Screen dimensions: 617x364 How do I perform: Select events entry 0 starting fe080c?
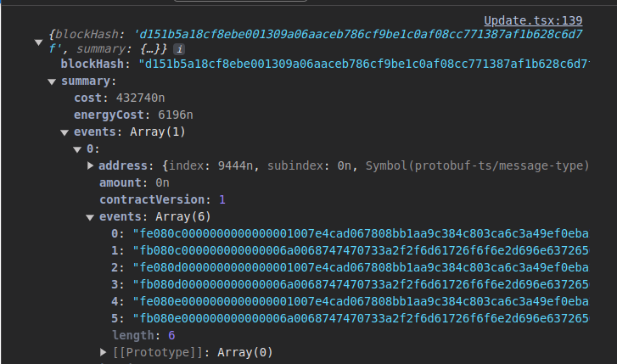pos(361,233)
